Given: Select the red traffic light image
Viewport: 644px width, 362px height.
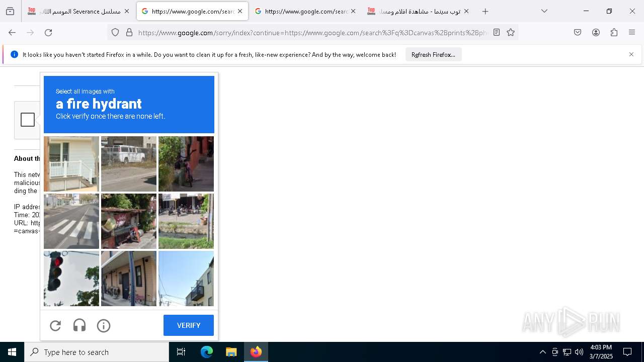Looking at the screenshot, I should (71, 279).
